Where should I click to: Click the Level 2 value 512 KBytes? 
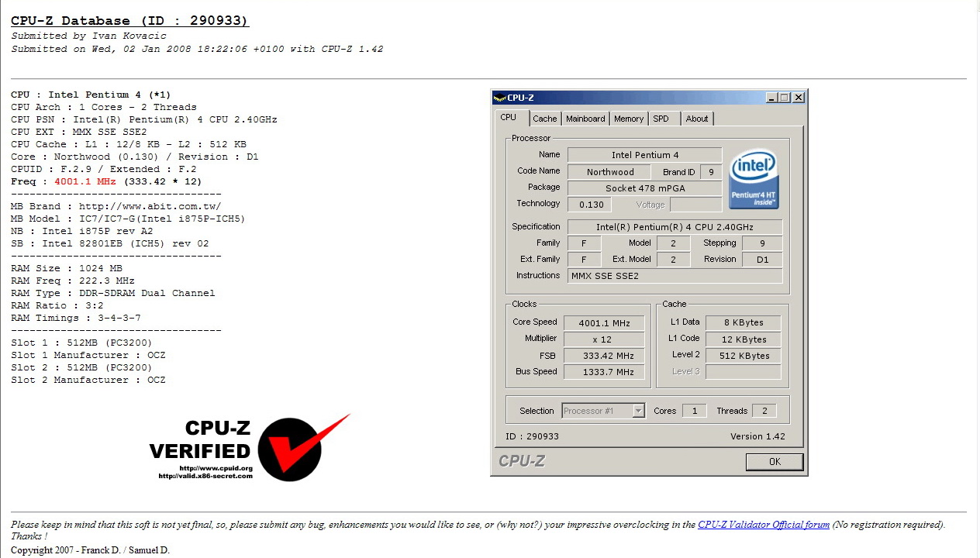click(x=743, y=356)
